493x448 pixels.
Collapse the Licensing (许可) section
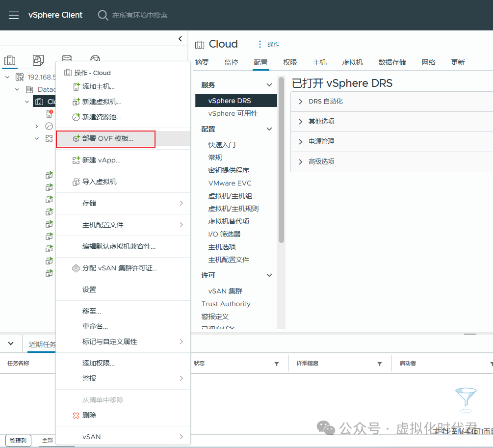(269, 275)
